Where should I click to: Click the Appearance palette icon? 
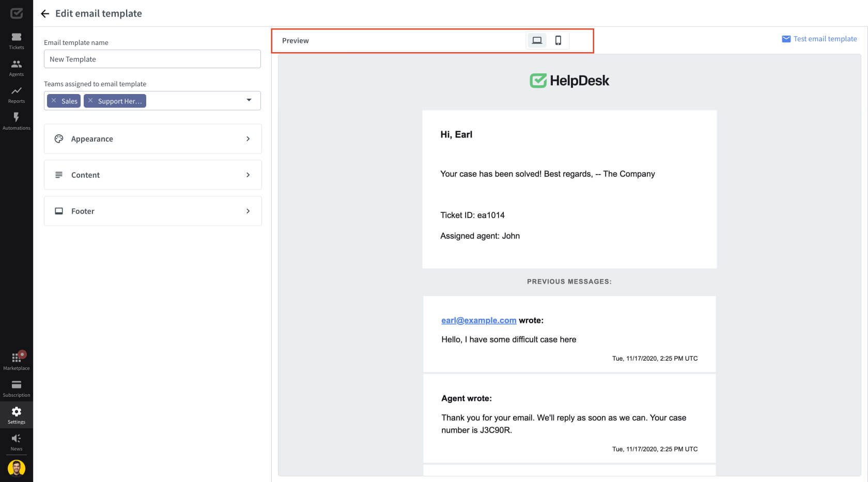59,138
